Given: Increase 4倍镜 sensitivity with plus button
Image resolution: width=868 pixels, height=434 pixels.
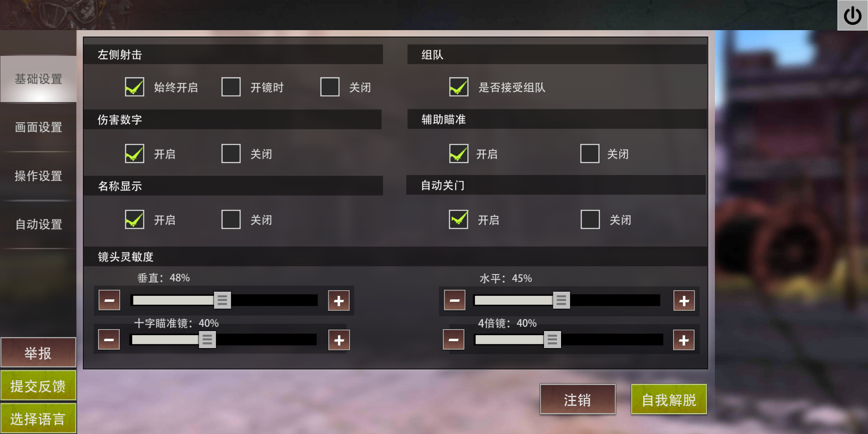Looking at the screenshot, I should pos(684,340).
